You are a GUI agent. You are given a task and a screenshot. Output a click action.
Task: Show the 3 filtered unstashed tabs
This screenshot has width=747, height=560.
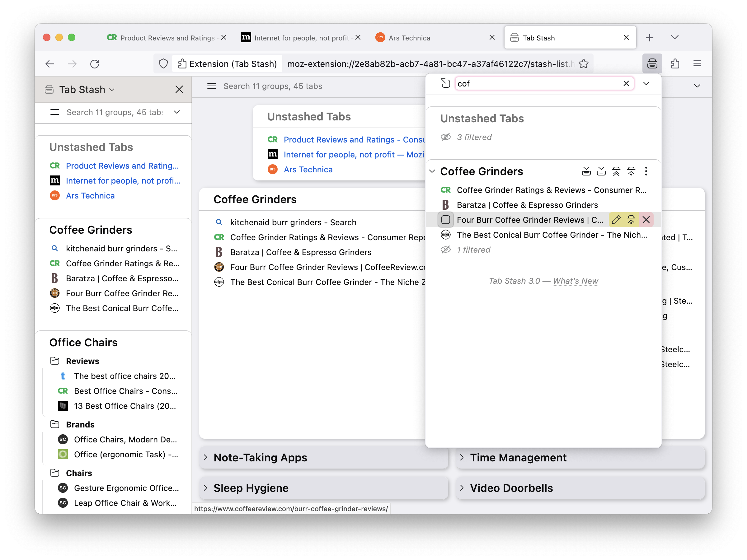point(474,137)
